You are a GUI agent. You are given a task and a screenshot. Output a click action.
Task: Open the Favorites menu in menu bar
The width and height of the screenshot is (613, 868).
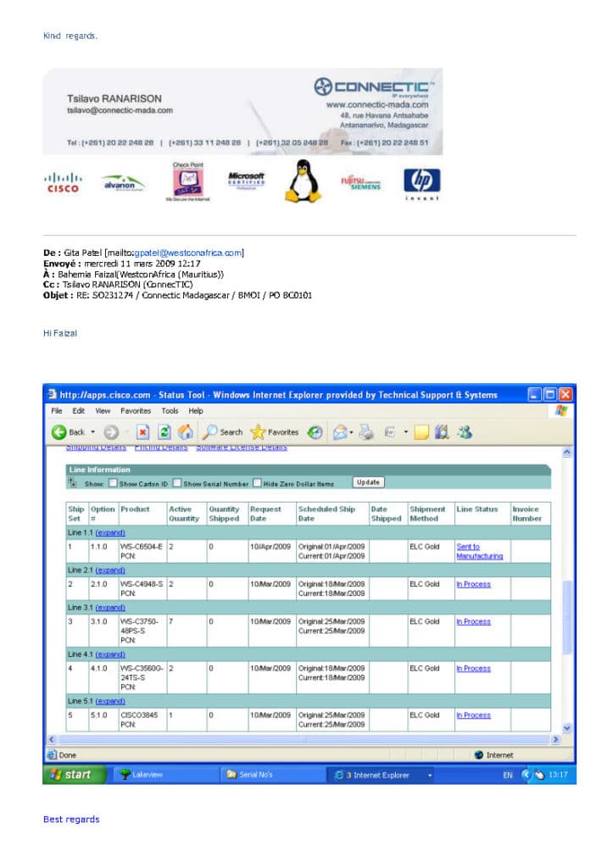coord(136,411)
